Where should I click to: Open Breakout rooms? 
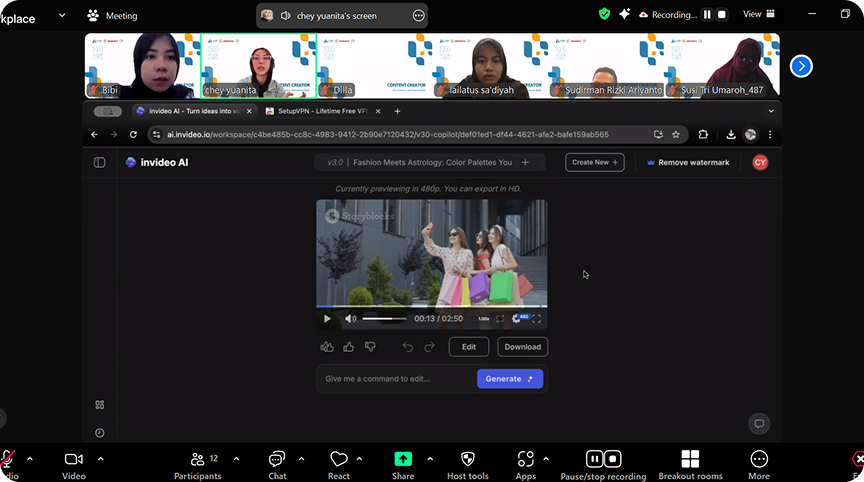690,465
